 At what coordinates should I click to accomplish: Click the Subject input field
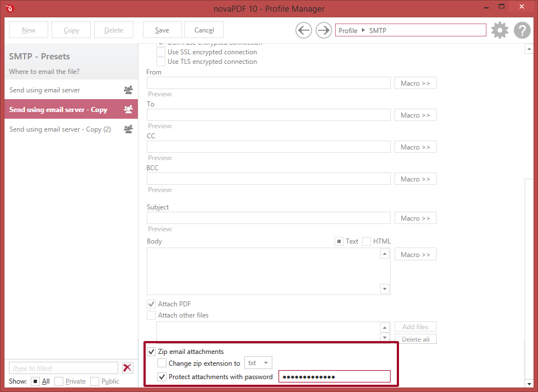[268, 218]
